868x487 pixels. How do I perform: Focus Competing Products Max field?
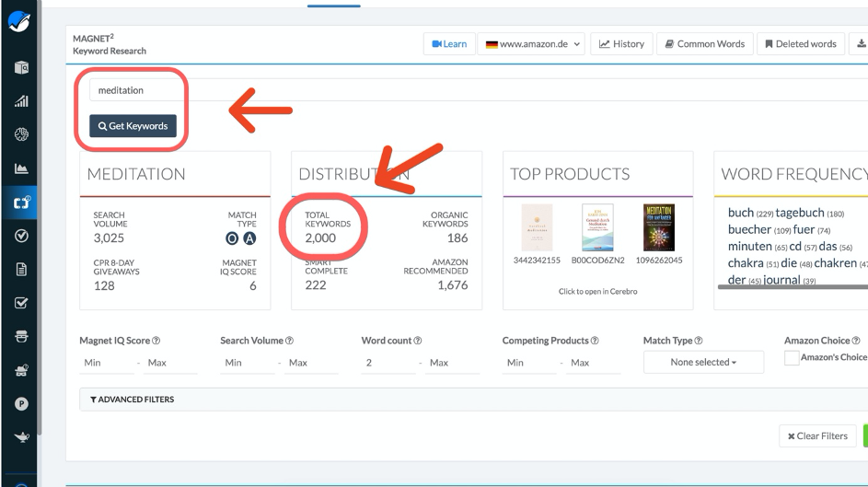pyautogui.click(x=594, y=363)
